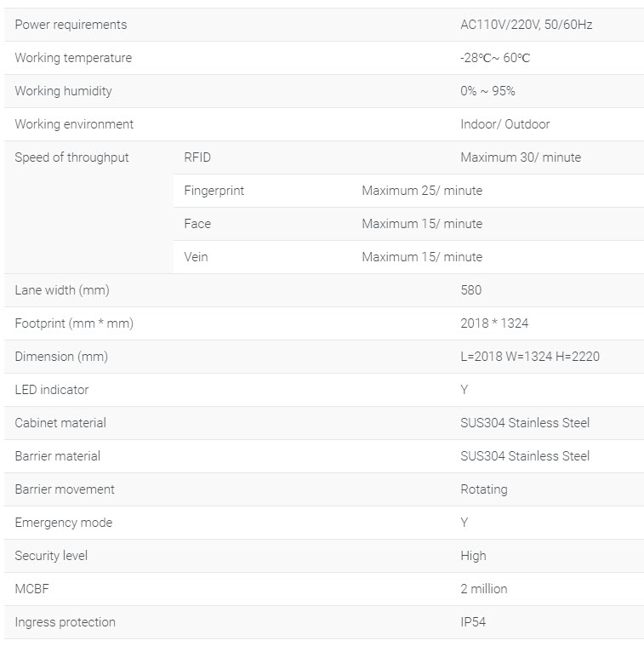Viewport: 644px width, 652px height.
Task: Click the MCBF value '2 million'
Action: (483, 589)
